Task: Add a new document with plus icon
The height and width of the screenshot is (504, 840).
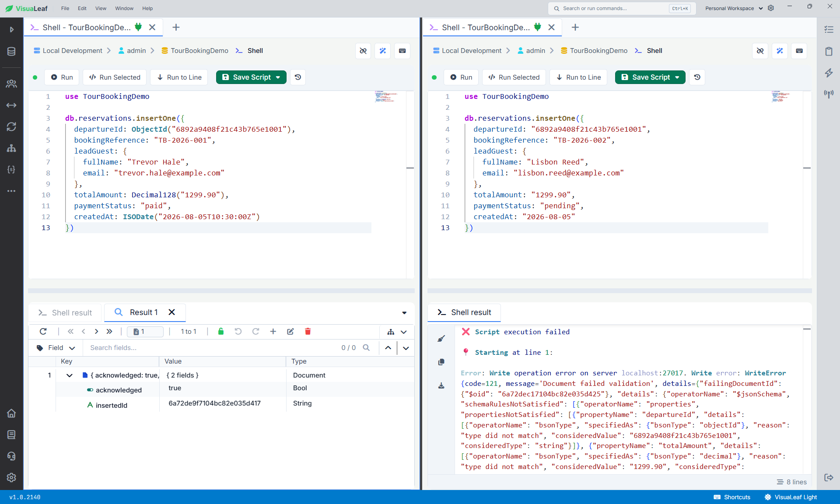Action: click(x=273, y=332)
